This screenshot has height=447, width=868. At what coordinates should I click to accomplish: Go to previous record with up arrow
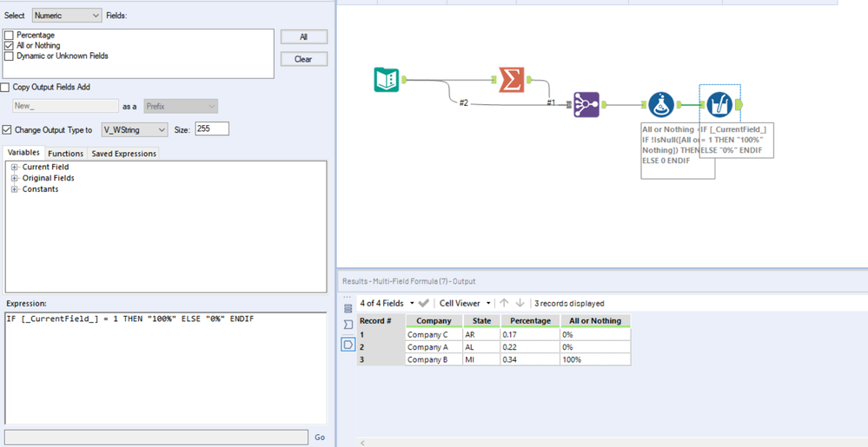pyautogui.click(x=504, y=303)
